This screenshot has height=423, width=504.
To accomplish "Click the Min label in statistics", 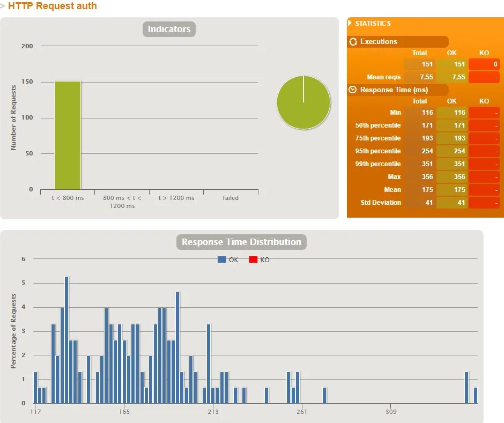I will [x=395, y=113].
